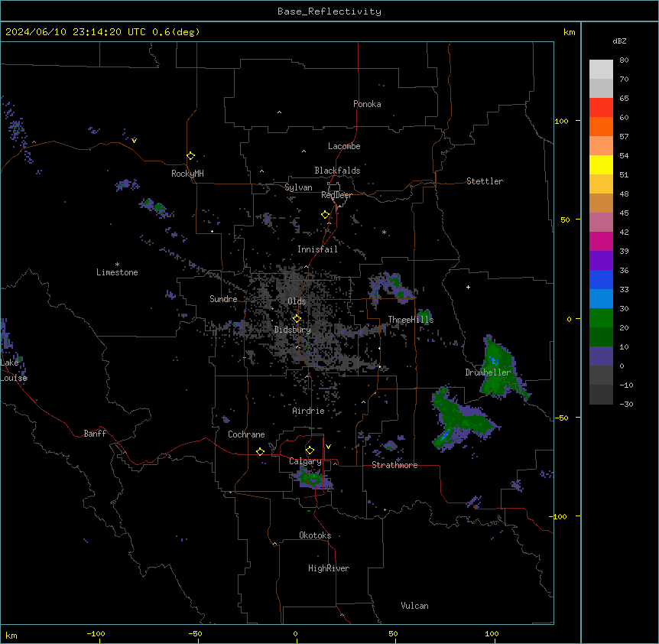Screen dimensions: 659x644
Task: Click the Sylvan label
Action: (x=298, y=187)
